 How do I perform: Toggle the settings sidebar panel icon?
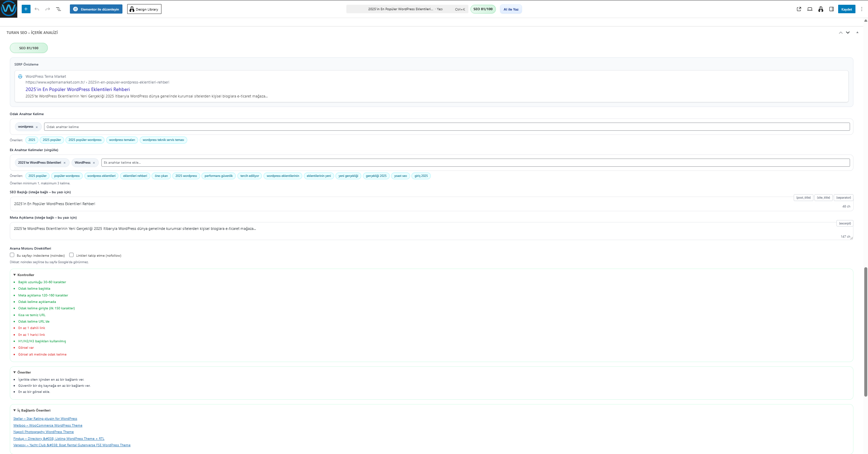tap(831, 9)
